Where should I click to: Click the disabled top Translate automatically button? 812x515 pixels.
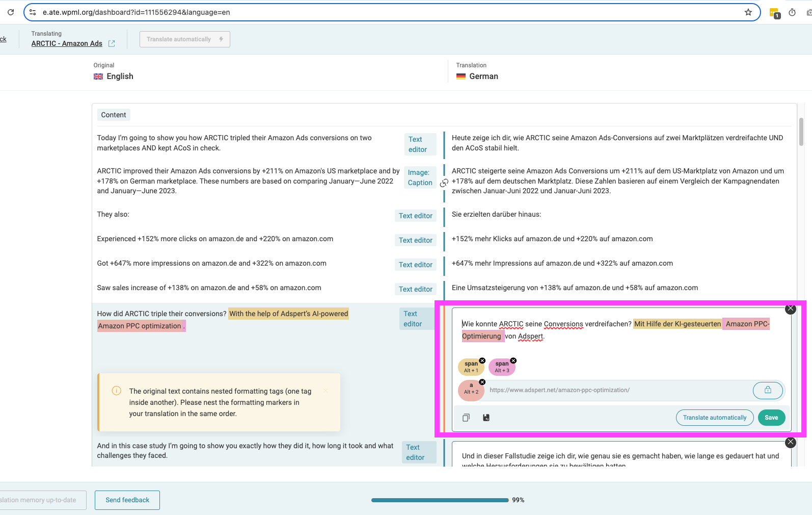tap(185, 39)
